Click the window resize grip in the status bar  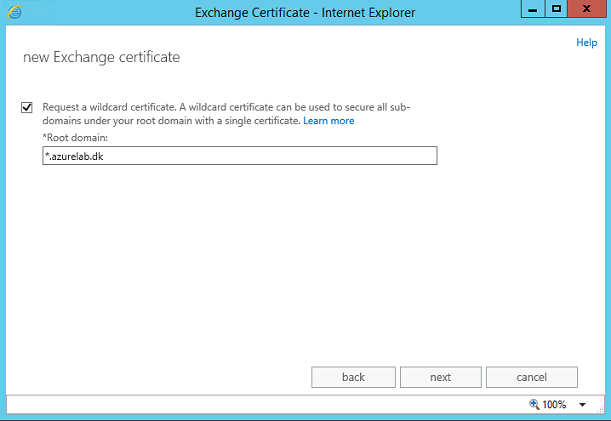pos(600,409)
